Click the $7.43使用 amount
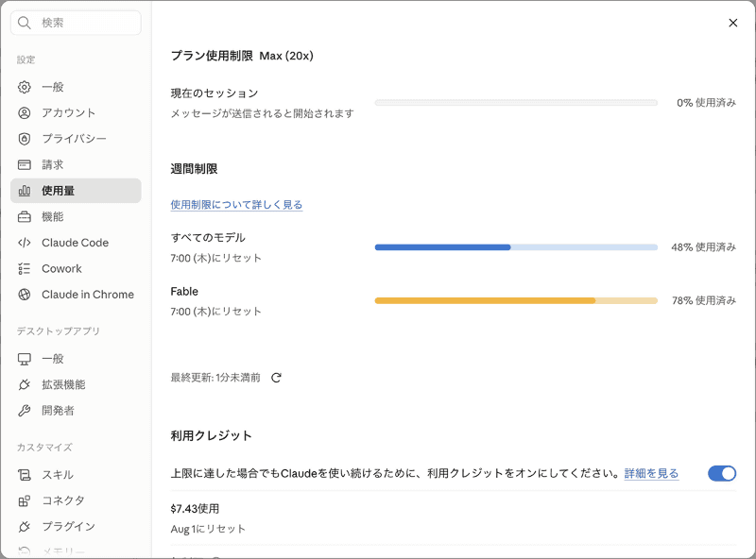Screen dimensions: 756x559 pyautogui.click(x=195, y=509)
